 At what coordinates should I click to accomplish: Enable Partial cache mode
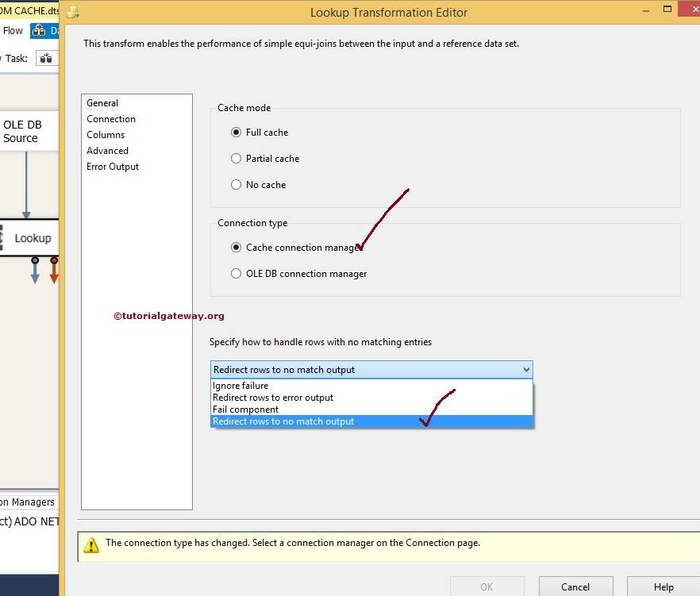[x=236, y=159]
